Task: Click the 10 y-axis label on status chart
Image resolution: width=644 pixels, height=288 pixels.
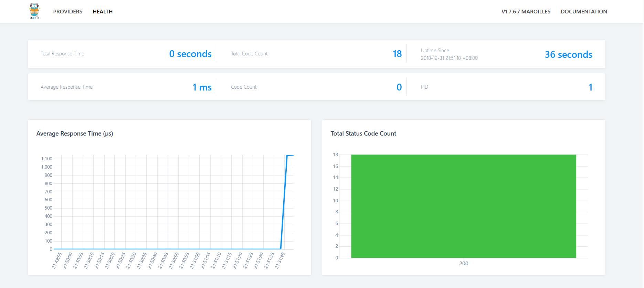Action: click(x=335, y=201)
